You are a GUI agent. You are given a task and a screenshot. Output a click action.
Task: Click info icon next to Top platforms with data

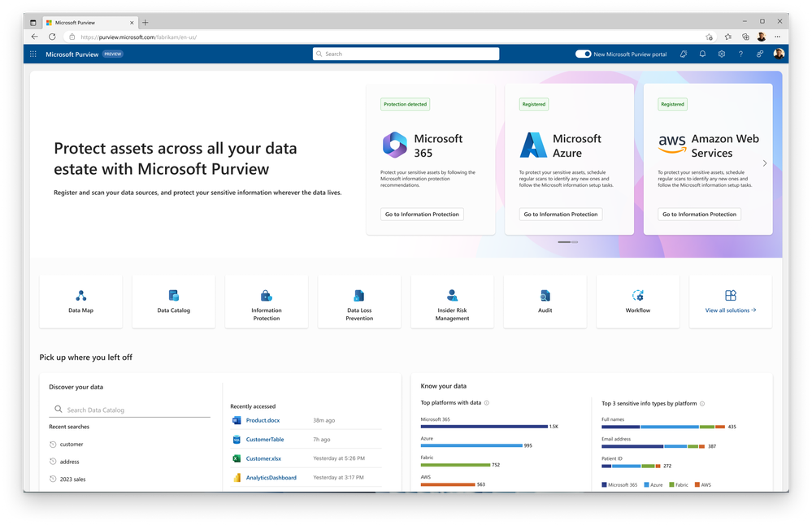point(486,403)
